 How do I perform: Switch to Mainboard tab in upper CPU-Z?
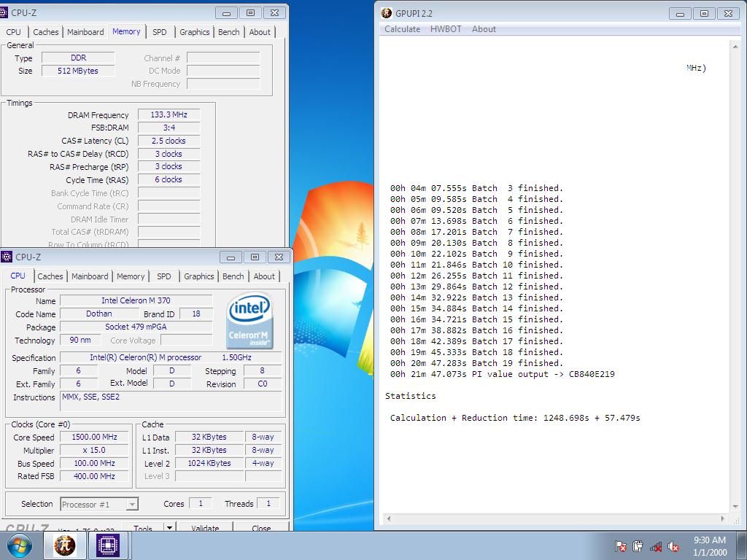[85, 32]
